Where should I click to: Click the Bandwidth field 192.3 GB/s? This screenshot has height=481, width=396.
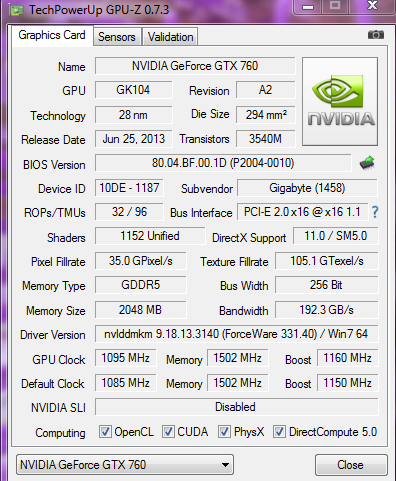327,310
